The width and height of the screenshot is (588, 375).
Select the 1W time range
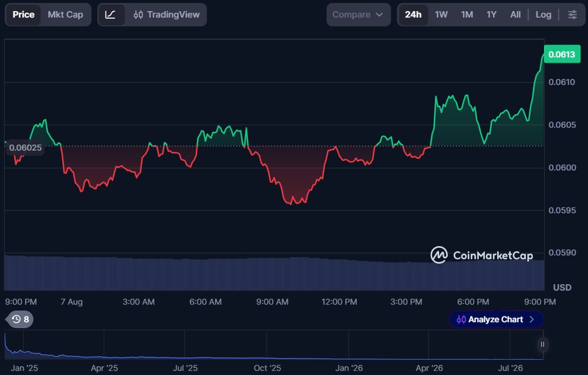click(441, 15)
